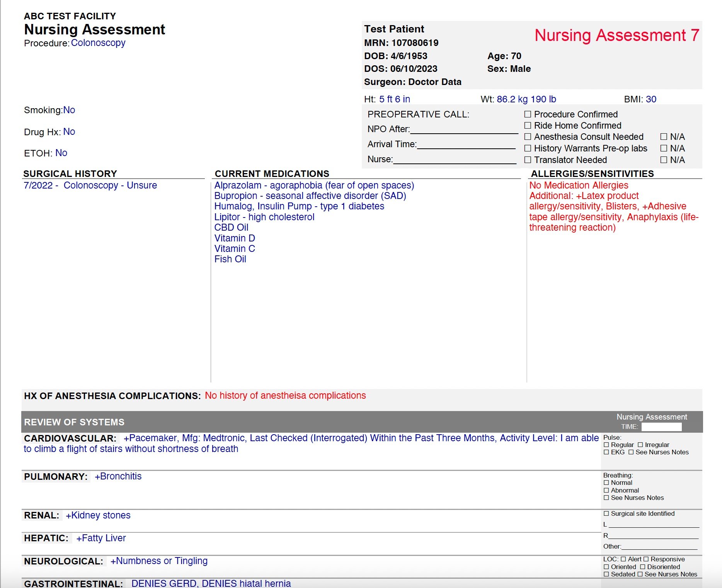Click the Humalog, Insulin Pump line
The image size is (722, 588).
tap(300, 206)
